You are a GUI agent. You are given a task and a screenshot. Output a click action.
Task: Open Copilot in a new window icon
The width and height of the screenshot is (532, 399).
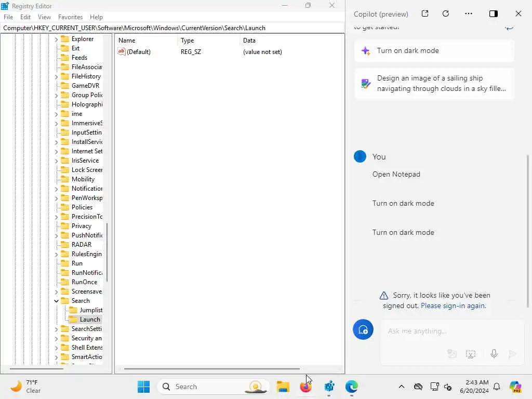coord(425,14)
